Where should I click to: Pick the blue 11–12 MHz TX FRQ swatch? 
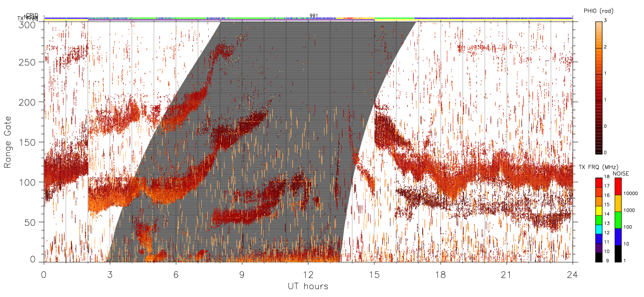pyautogui.click(x=599, y=238)
